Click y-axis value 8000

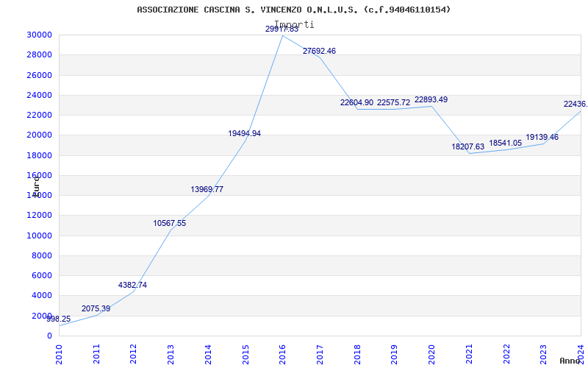click(x=41, y=255)
